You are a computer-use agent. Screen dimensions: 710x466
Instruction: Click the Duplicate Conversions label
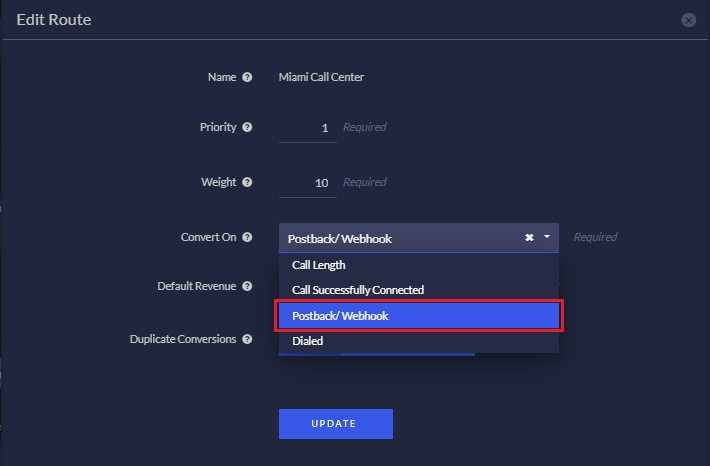[183, 339]
